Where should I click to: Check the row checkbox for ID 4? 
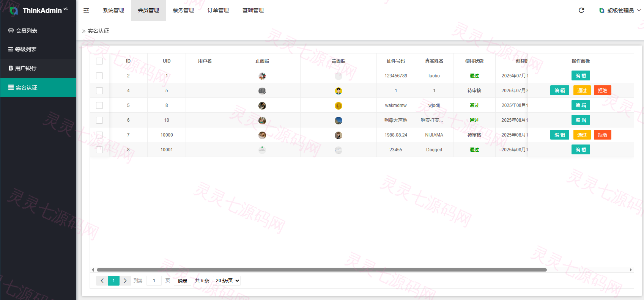coord(99,91)
